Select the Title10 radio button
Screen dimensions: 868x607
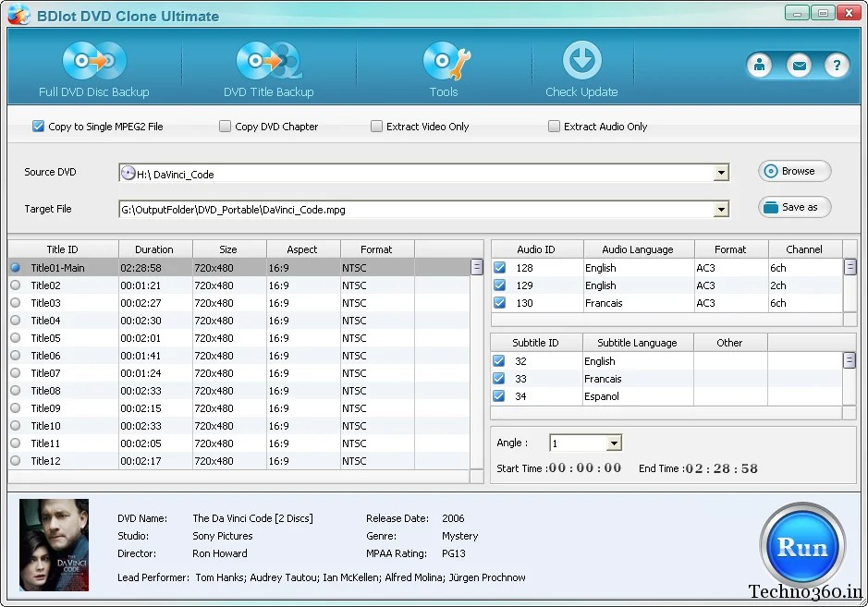coord(16,426)
